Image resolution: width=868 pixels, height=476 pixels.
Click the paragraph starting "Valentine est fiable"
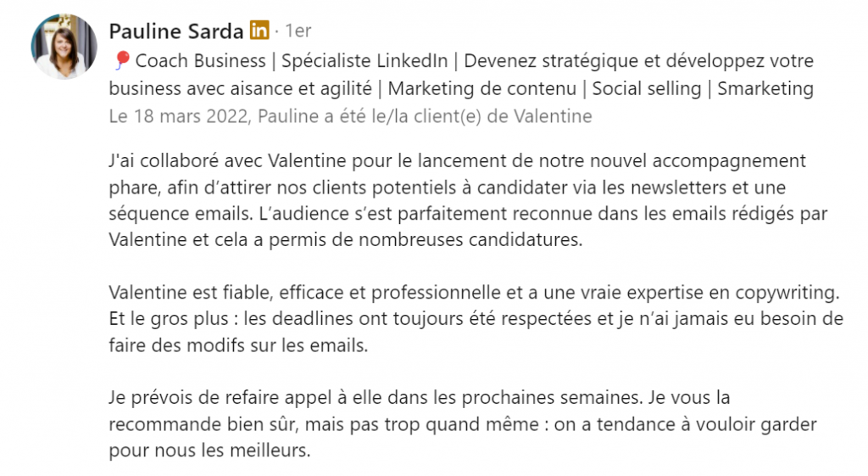[x=475, y=318]
